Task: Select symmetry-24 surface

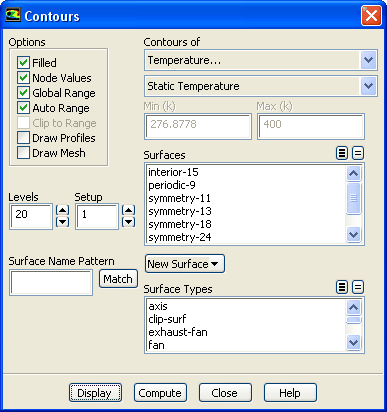Action: click(246, 237)
